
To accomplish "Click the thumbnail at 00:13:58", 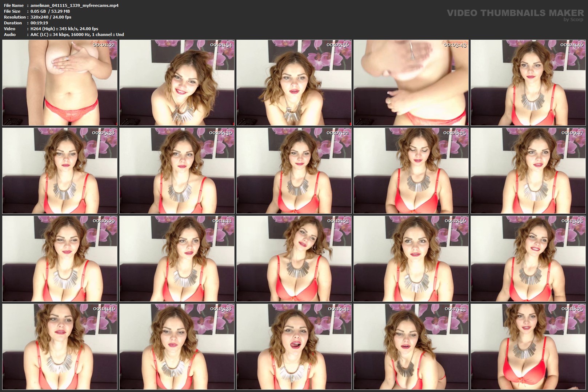I will (528, 259).
